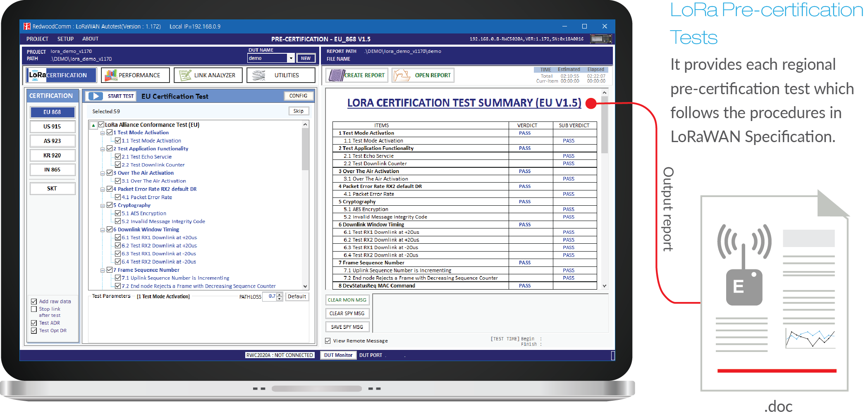
Task: Select the SKT option
Action: pyautogui.click(x=53, y=188)
